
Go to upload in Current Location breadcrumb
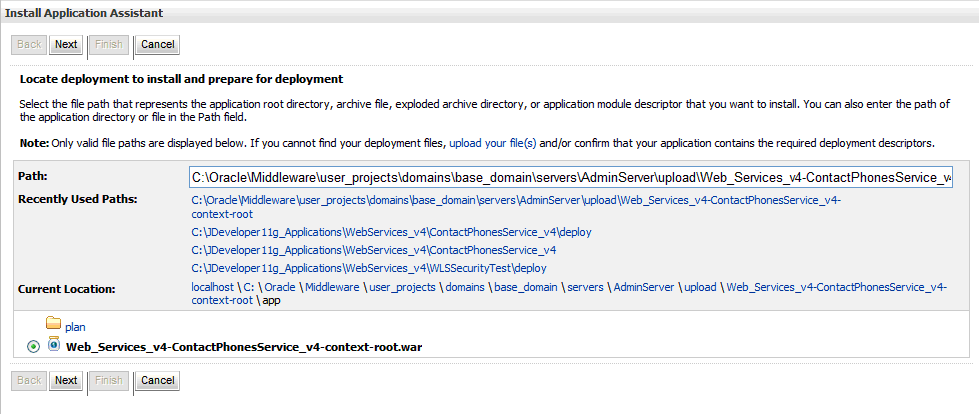coord(701,287)
